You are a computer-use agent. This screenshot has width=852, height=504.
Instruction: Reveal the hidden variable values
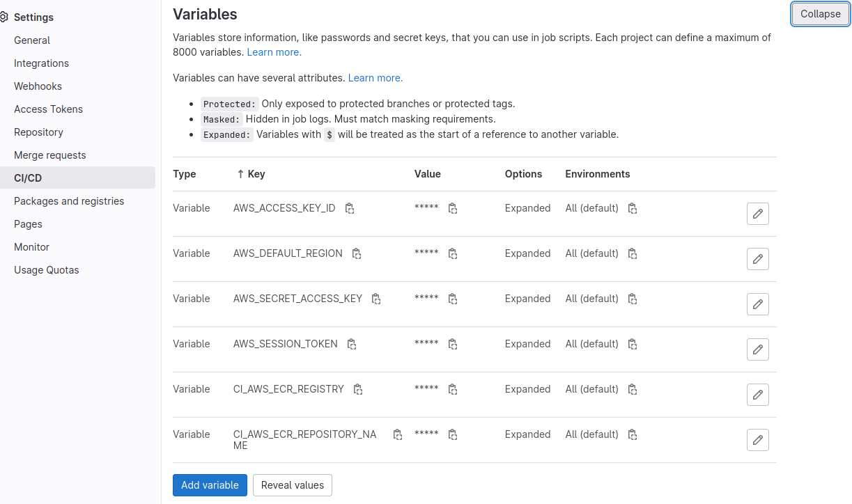coord(292,485)
